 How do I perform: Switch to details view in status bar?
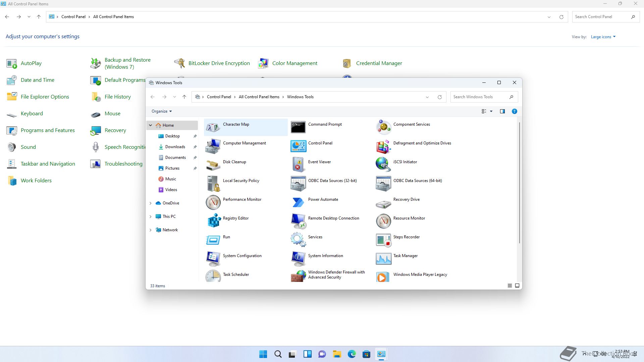pos(509,286)
